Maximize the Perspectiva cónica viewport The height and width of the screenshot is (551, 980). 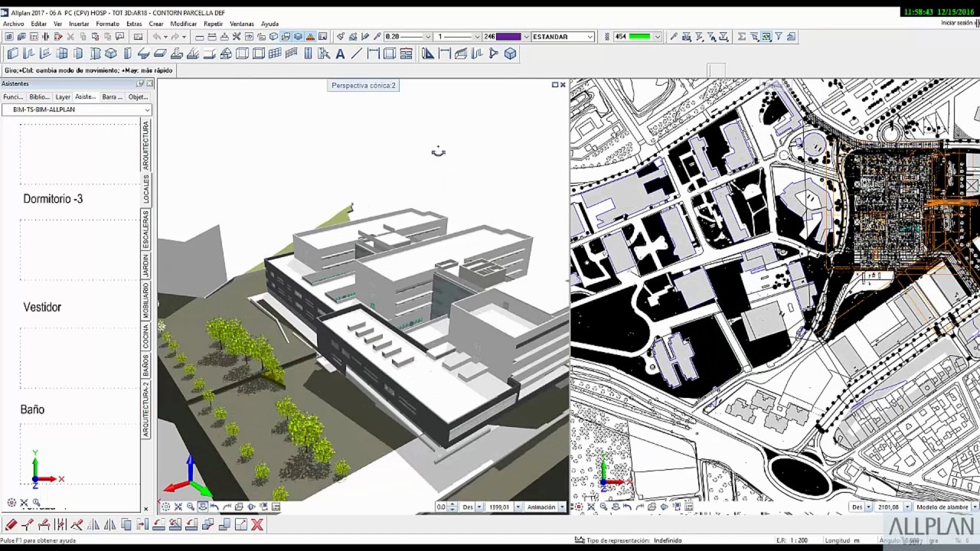tap(555, 85)
